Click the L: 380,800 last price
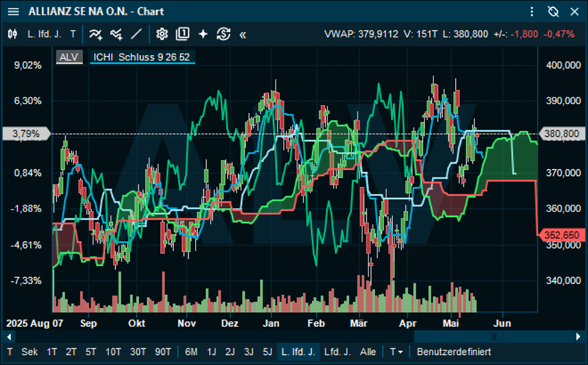The image size is (588, 365). [x=466, y=34]
